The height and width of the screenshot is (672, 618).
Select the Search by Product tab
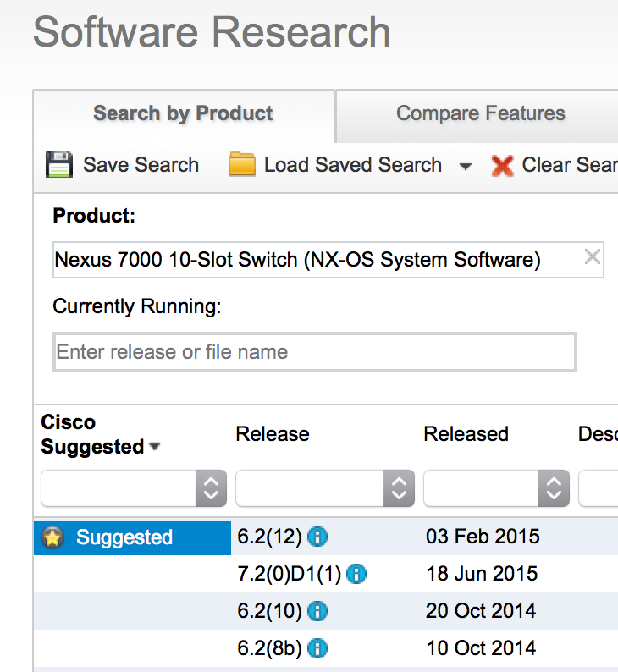coord(184,113)
